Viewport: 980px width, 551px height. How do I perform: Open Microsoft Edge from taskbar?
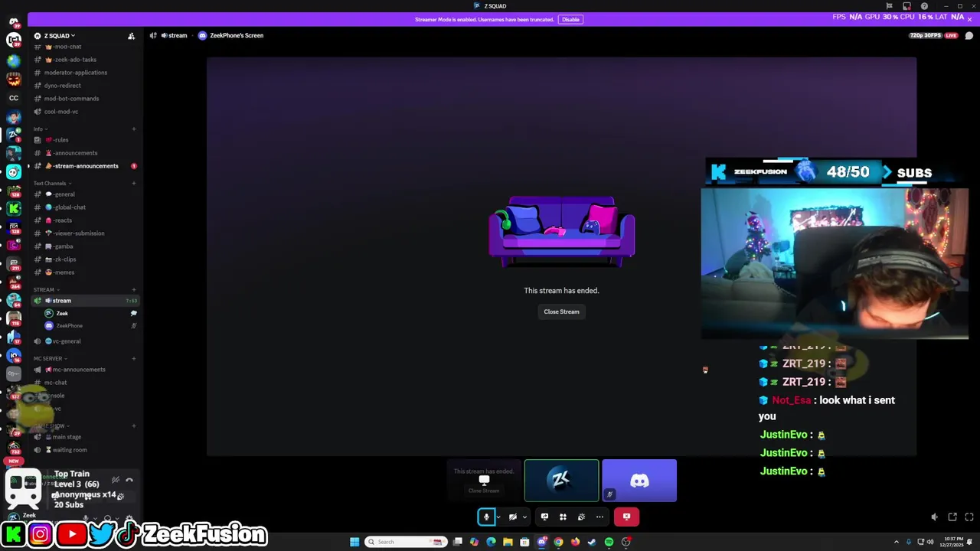(491, 542)
